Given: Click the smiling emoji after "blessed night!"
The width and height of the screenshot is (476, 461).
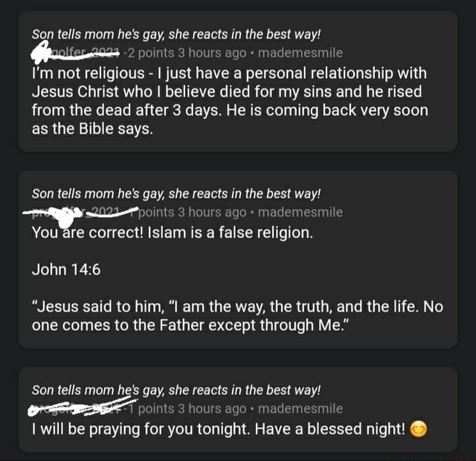Looking at the screenshot, I should click(419, 429).
